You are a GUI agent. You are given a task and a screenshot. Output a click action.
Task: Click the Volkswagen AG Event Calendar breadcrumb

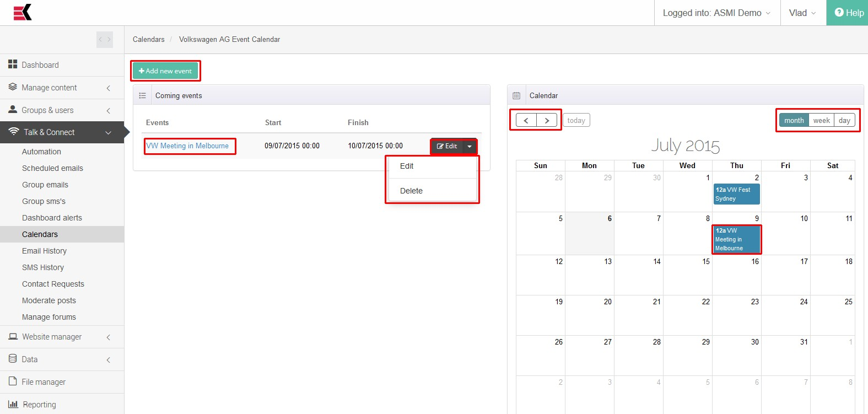click(x=229, y=40)
